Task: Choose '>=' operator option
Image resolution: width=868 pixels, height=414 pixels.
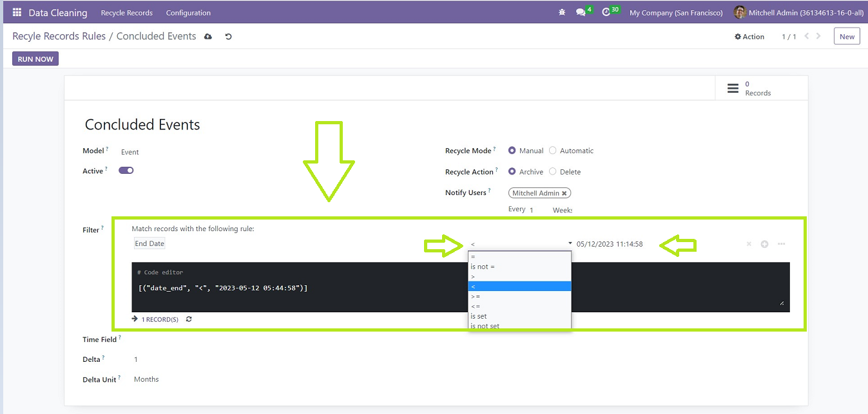Action: (x=519, y=296)
